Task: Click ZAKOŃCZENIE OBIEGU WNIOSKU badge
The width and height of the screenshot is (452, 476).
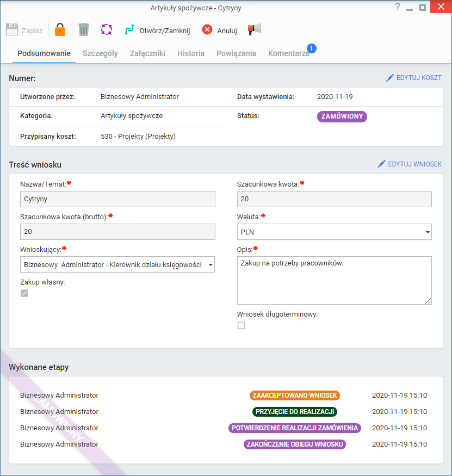Action: [295, 444]
